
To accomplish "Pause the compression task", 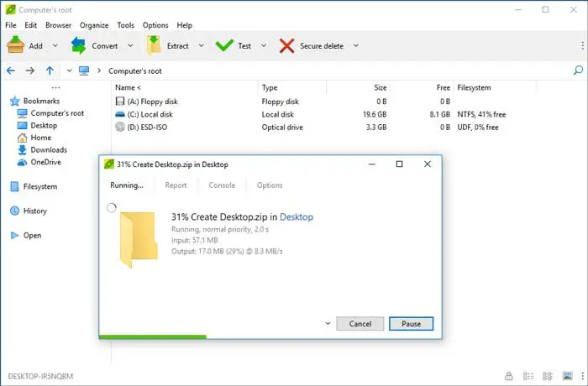I will coord(411,323).
